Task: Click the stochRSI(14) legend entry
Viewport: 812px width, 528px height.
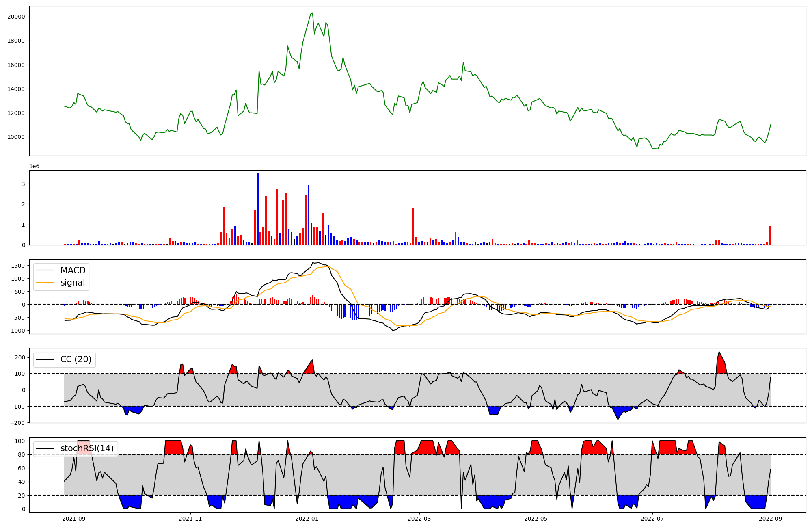Action: [x=87, y=448]
